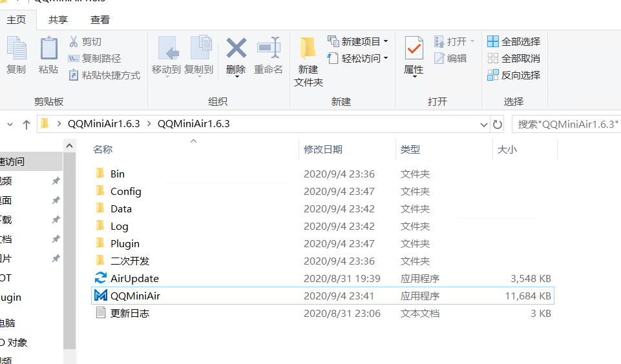Open the Properties (属性) icon
This screenshot has height=364, width=621.
[x=414, y=48]
